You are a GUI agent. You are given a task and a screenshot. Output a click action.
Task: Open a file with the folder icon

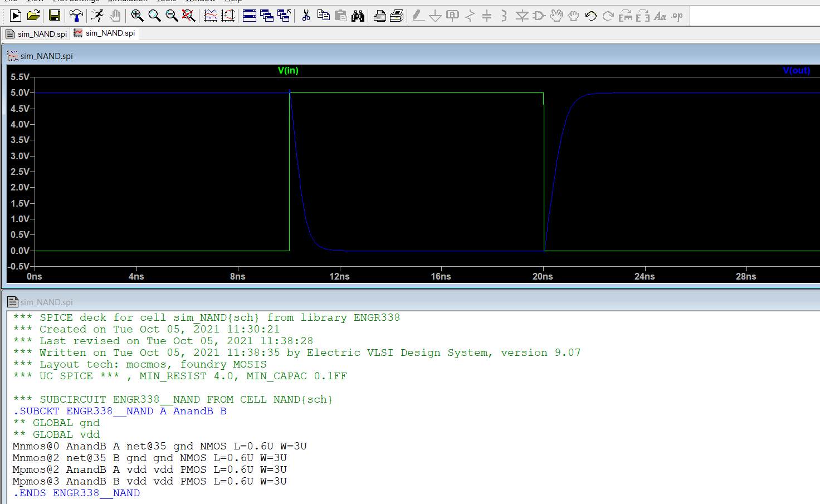[x=33, y=16]
